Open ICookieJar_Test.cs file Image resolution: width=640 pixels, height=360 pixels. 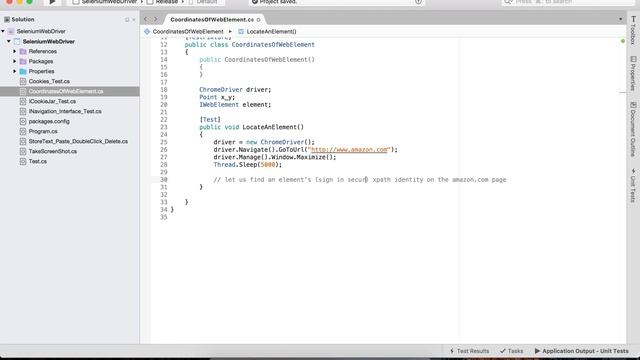click(52, 101)
